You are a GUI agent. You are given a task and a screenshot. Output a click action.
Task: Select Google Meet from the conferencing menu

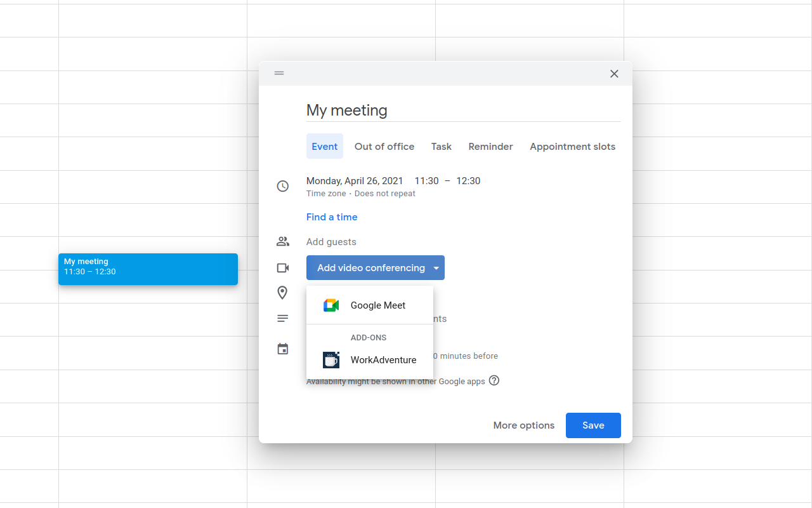(x=377, y=305)
